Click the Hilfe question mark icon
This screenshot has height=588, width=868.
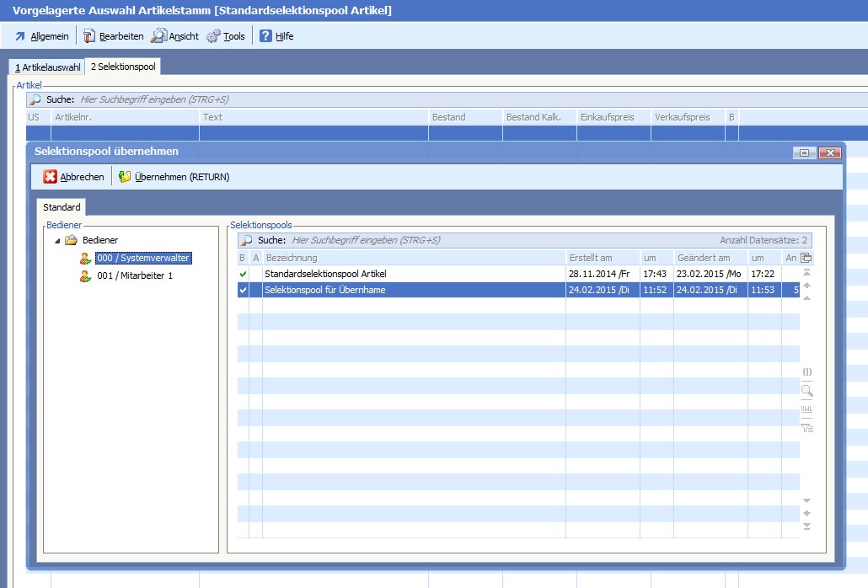pos(265,36)
